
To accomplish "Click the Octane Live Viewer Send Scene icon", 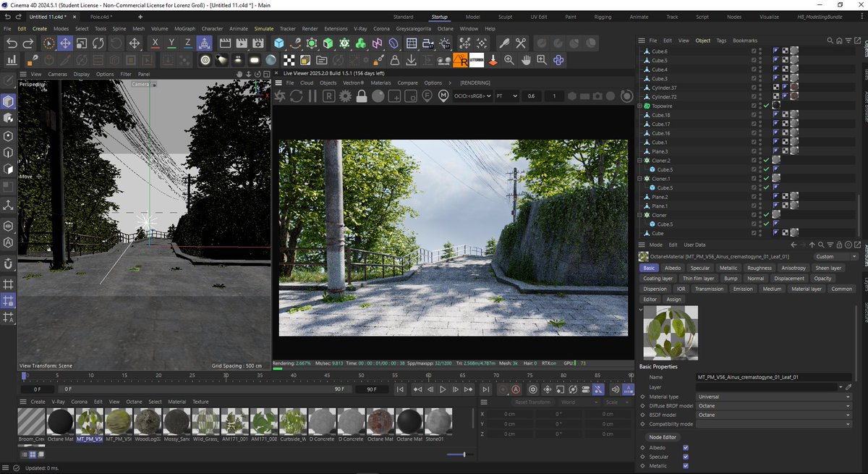I will coord(279,96).
